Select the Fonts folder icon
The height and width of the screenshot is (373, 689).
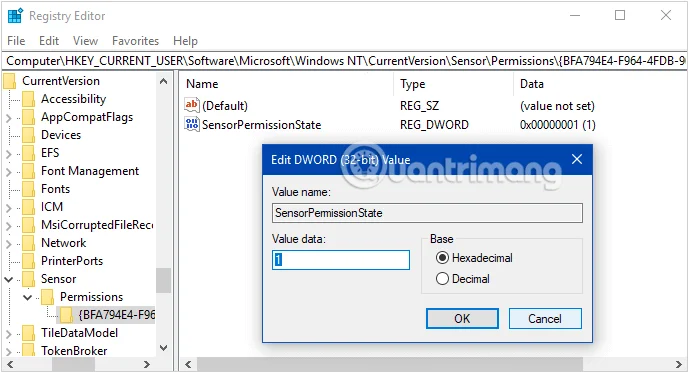(29, 189)
